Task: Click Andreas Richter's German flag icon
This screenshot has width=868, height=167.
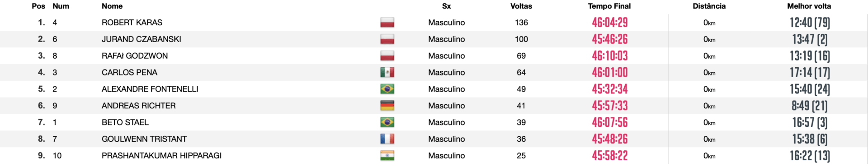Action: pos(387,106)
